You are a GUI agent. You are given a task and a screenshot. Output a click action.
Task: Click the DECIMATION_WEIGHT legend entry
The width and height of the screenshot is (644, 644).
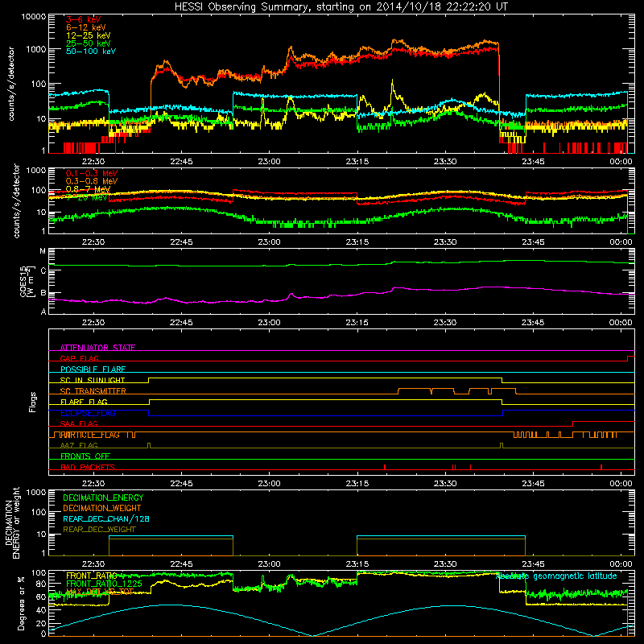tap(102, 509)
